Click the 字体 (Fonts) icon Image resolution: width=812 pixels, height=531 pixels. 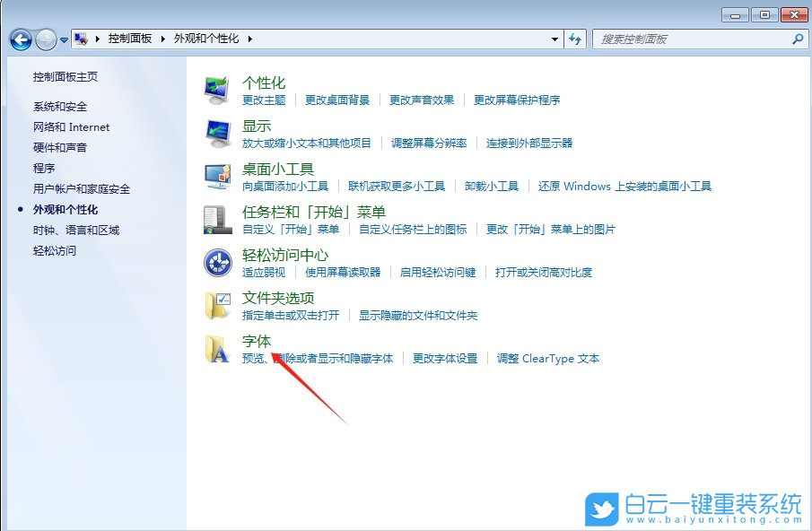[x=216, y=349]
